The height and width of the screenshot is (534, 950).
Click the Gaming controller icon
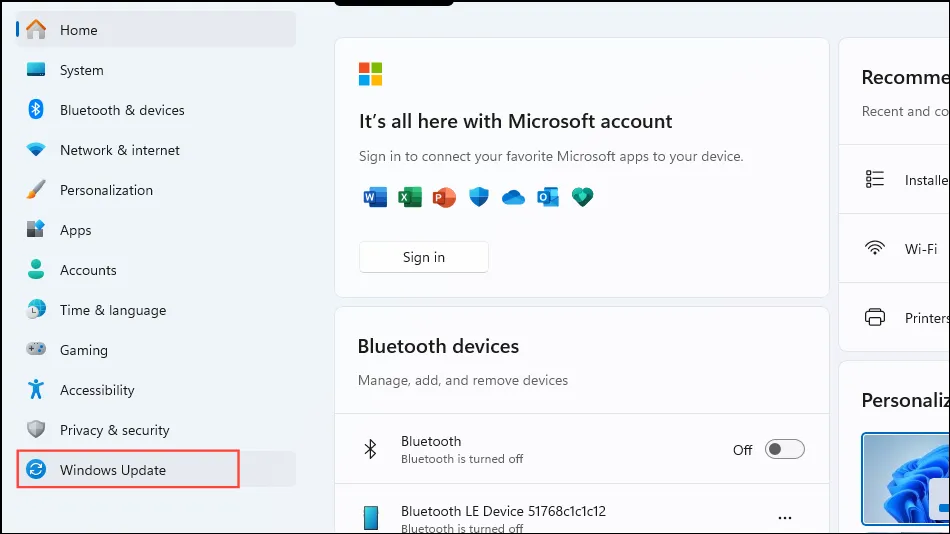pos(36,349)
